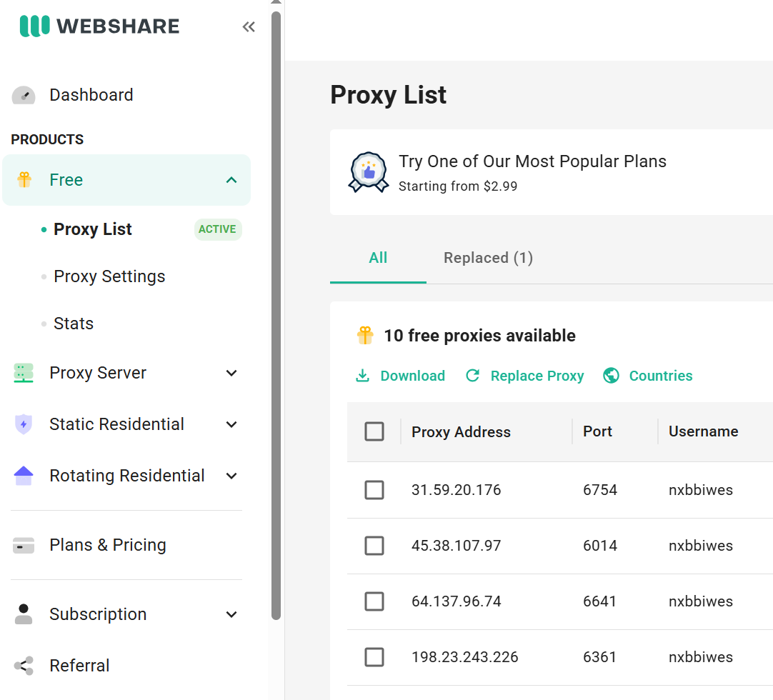Go to Dashboard
Screen dimensions: 773x700
click(x=91, y=95)
